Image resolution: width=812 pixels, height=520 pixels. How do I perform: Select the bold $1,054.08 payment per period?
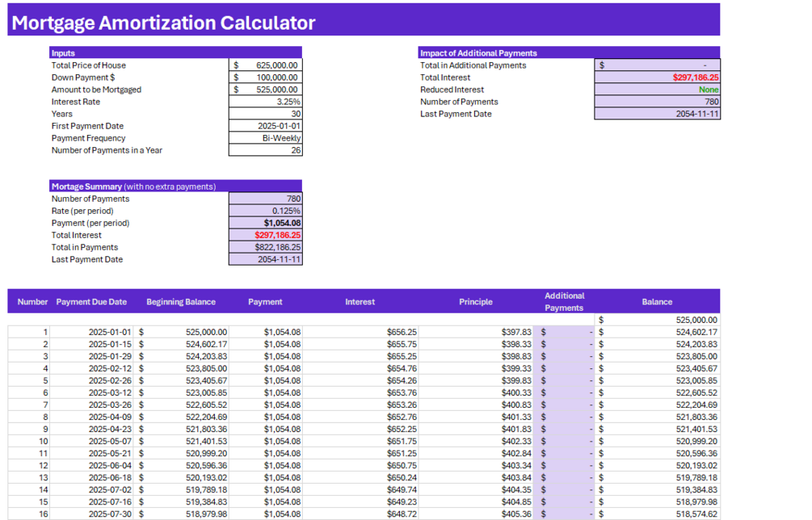pyautogui.click(x=266, y=223)
